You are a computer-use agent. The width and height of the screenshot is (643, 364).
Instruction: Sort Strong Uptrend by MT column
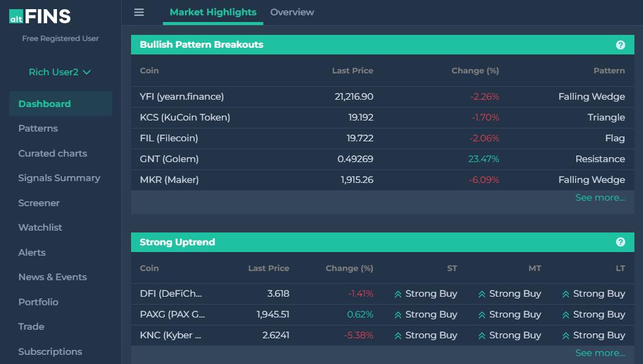pos(535,269)
